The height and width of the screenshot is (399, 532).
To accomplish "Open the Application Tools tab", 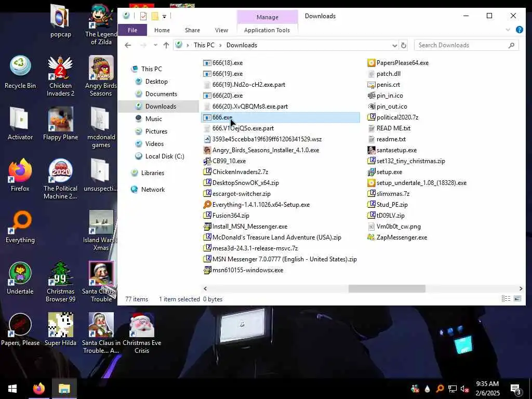I will (x=267, y=30).
